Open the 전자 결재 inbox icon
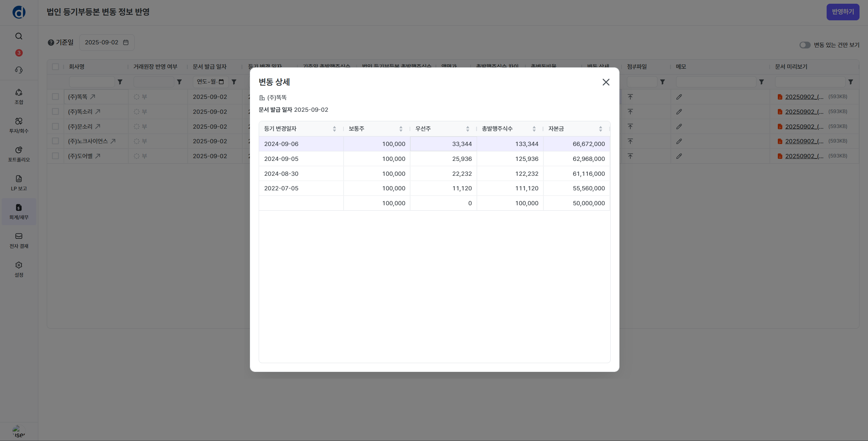The width and height of the screenshot is (868, 441). point(19,240)
